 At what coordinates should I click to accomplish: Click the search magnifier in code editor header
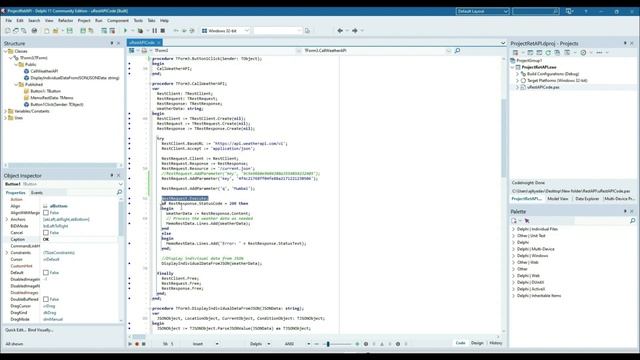click(x=457, y=51)
